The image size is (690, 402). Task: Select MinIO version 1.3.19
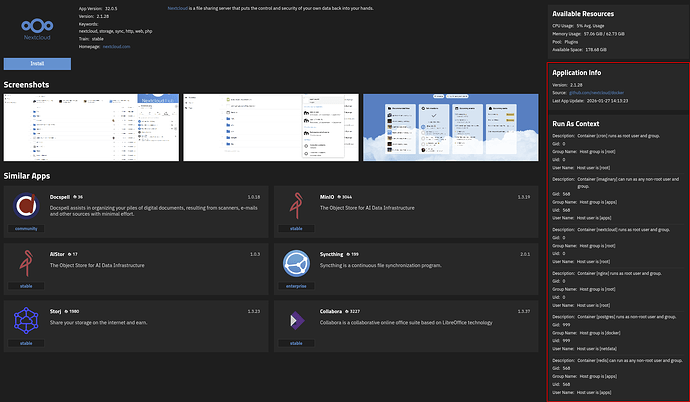524,197
